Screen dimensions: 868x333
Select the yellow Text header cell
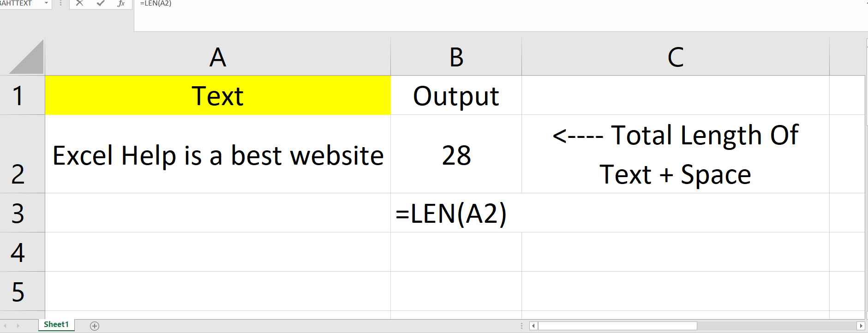click(x=217, y=95)
